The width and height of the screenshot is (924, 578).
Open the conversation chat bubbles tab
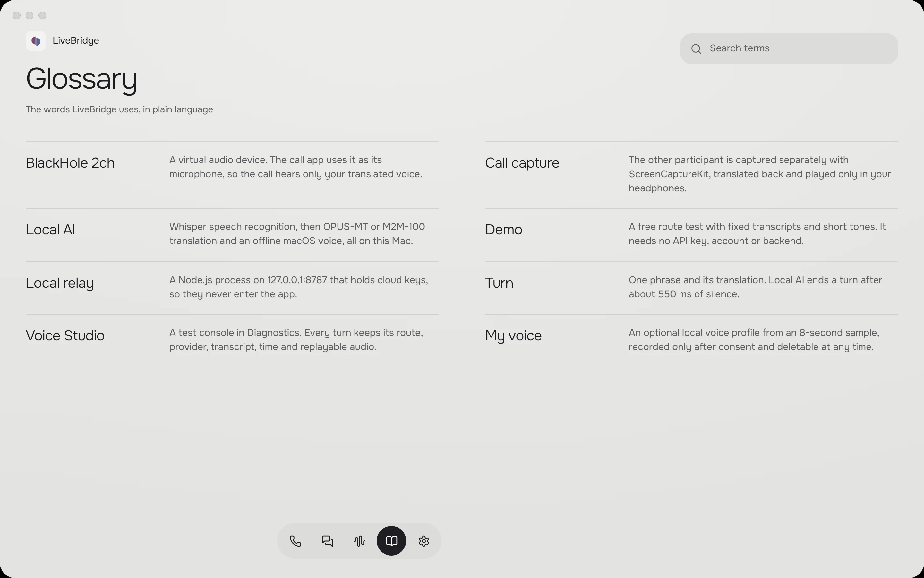327,541
